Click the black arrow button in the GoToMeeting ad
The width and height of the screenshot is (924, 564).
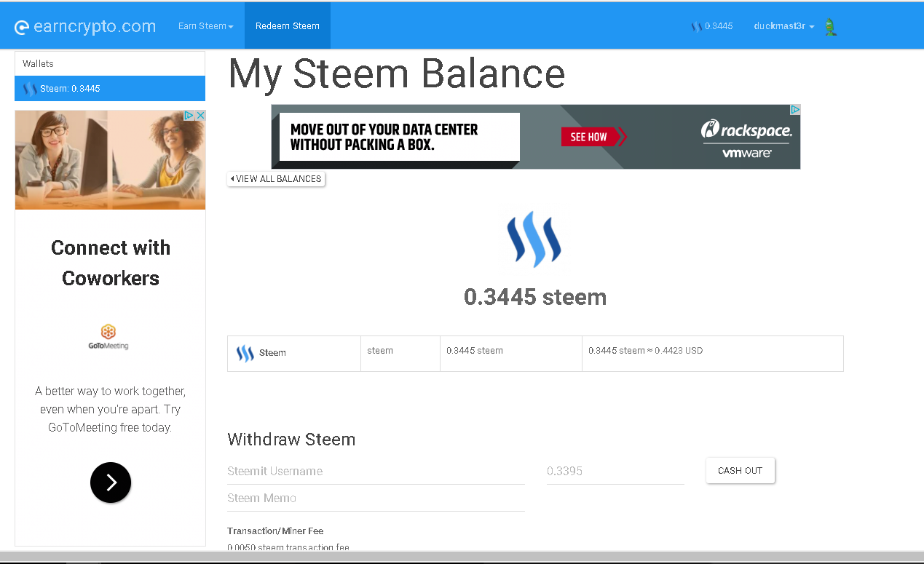[111, 482]
